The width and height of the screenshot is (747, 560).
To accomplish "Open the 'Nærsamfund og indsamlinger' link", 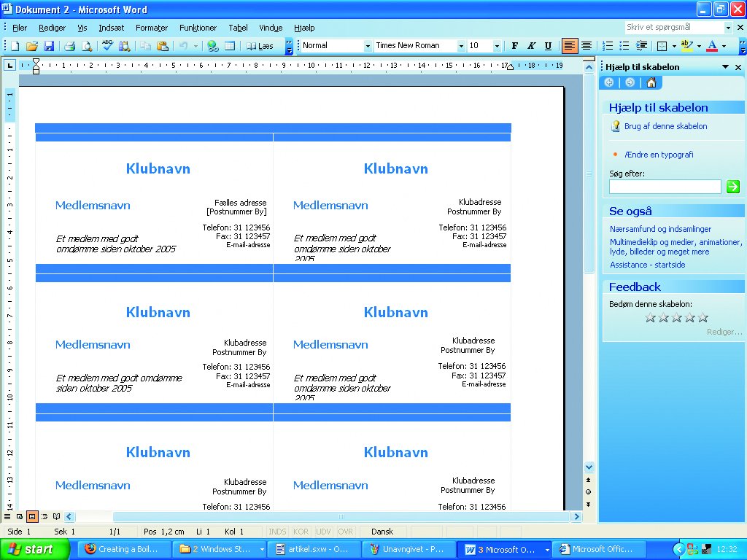I will point(660,229).
